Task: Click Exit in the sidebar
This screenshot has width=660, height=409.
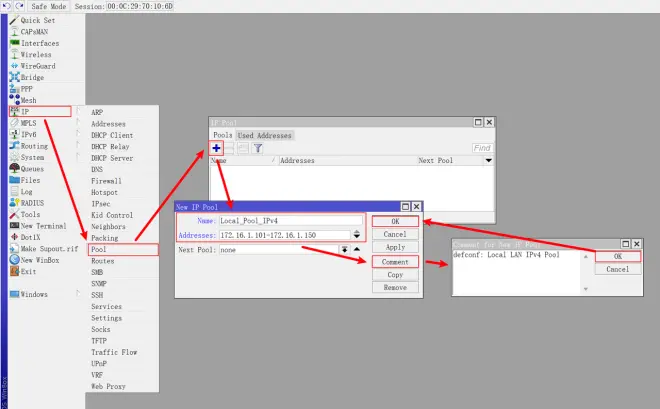Action: click(x=28, y=271)
